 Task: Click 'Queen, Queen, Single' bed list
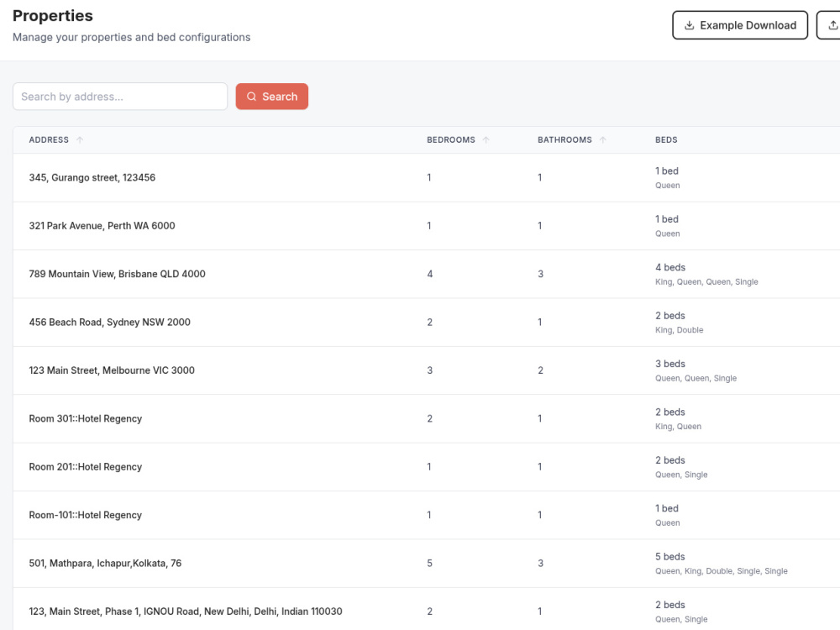pyautogui.click(x=696, y=378)
